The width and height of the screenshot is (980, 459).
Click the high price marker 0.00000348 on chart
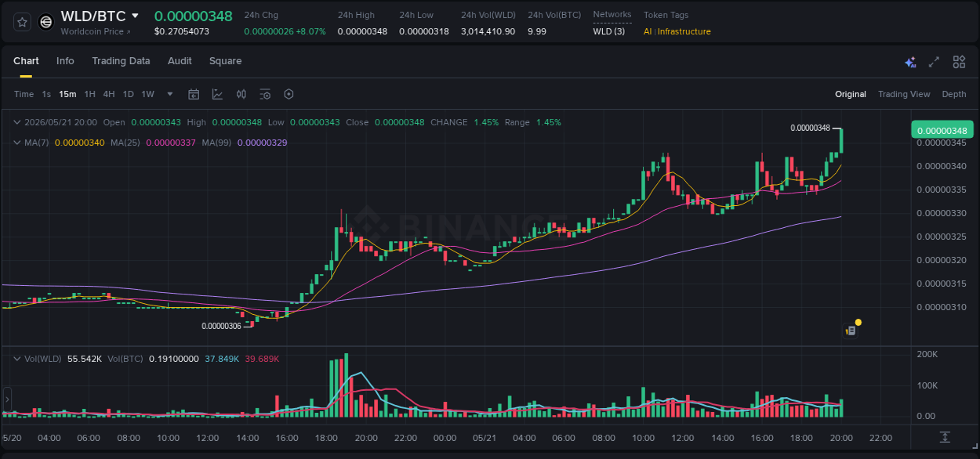point(810,128)
